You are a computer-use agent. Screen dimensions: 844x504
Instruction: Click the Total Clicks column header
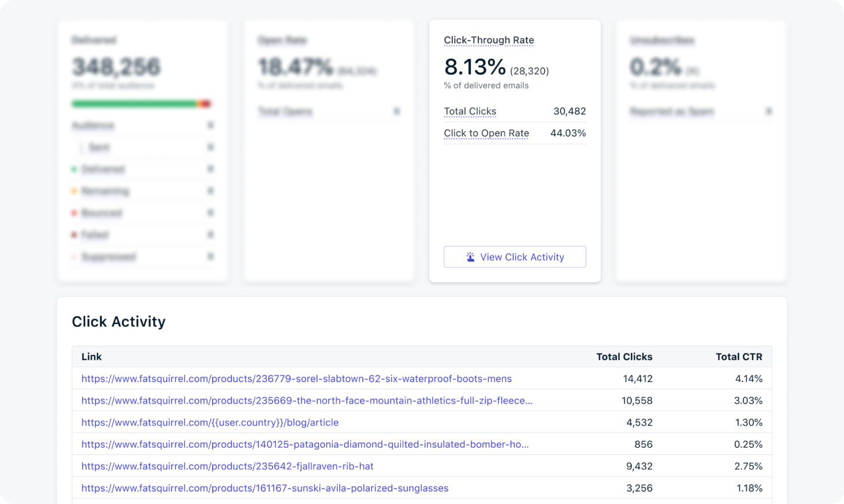point(624,357)
